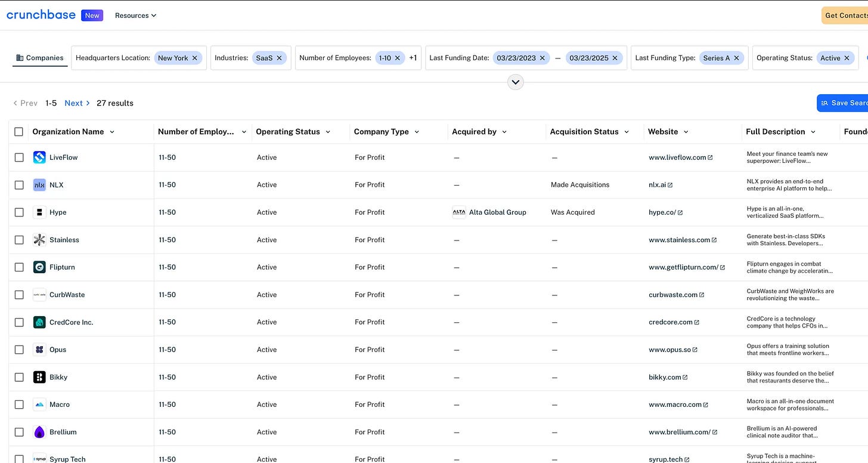Viewport: 868px width, 463px height.
Task: Open the Alta Global Group logo icon
Action: point(459,212)
